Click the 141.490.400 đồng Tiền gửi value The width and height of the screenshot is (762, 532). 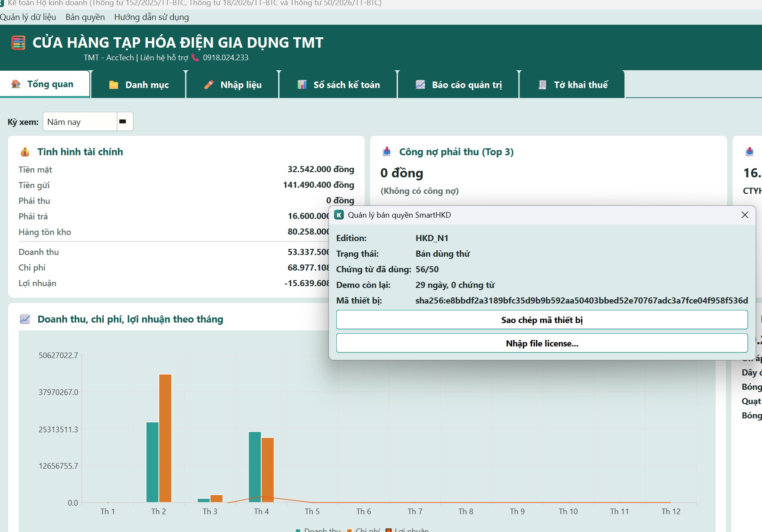click(x=319, y=185)
